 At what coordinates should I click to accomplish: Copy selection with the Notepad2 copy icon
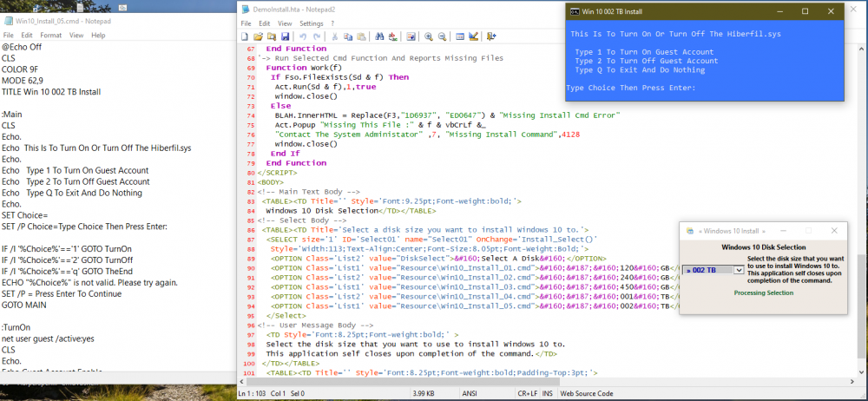pos(347,36)
